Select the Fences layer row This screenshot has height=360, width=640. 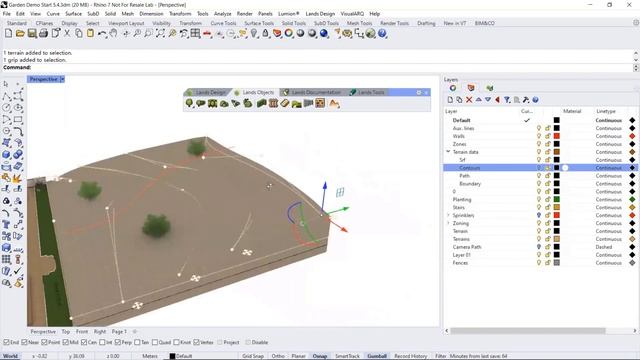point(540,262)
